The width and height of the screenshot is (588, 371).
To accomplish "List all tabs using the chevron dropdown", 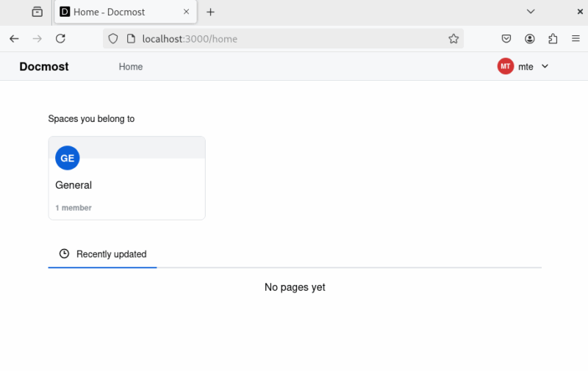I will [531, 12].
